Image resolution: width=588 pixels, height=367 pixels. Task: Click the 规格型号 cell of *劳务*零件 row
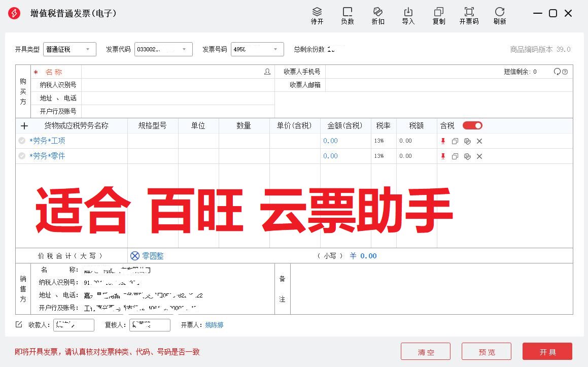point(153,156)
